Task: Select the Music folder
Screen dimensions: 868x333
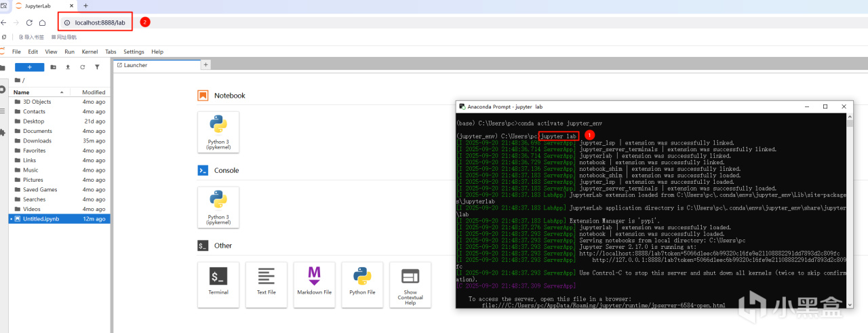Action: [x=60, y=170]
